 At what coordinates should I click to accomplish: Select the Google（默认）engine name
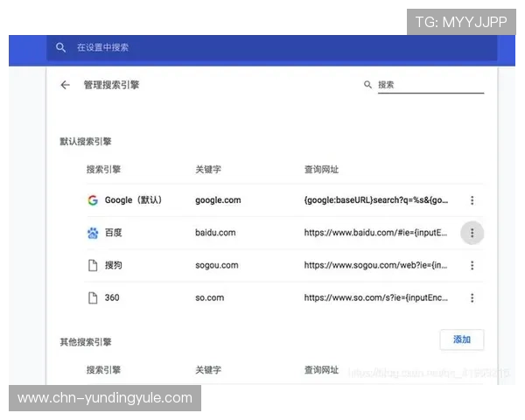click(x=133, y=200)
